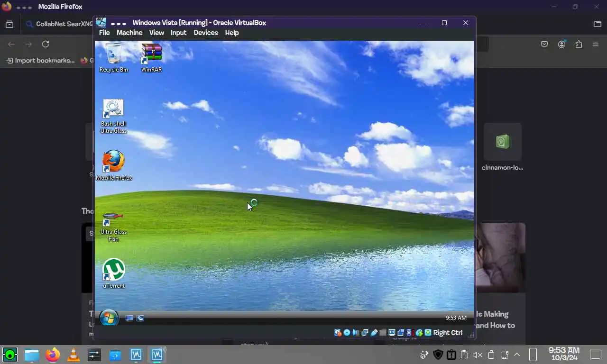Open the clipboard manager tray icon
This screenshot has height=364, width=607.
(x=464, y=355)
